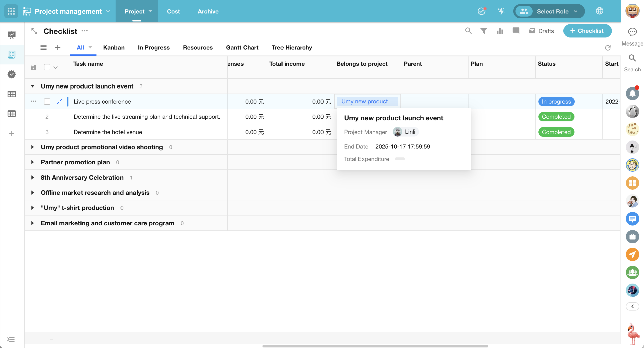Toggle the select-all header checkbox
Image resolution: width=644 pixels, height=348 pixels.
(47, 67)
